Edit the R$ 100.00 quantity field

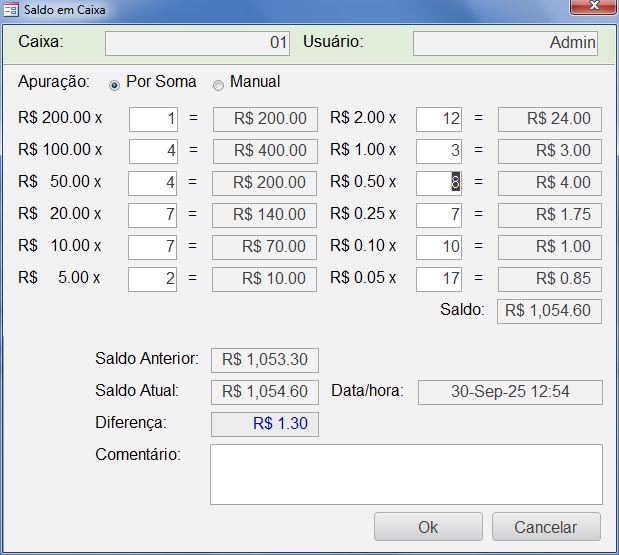[x=153, y=151]
